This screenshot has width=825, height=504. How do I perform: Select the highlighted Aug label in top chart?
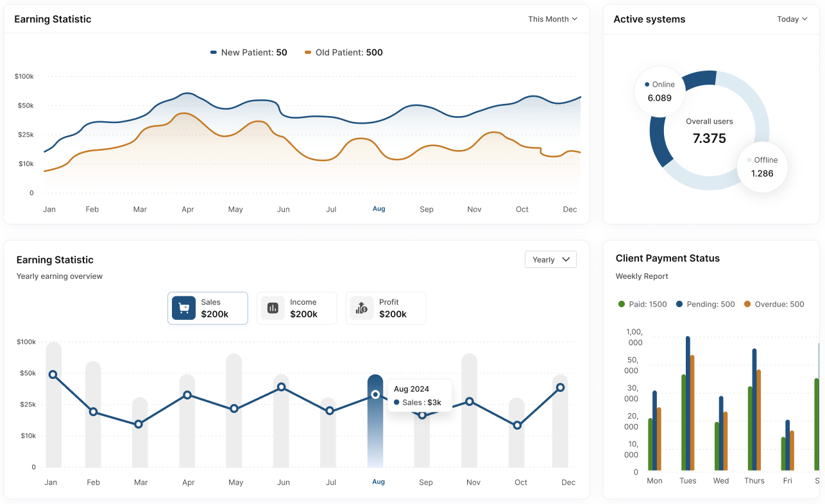click(379, 209)
